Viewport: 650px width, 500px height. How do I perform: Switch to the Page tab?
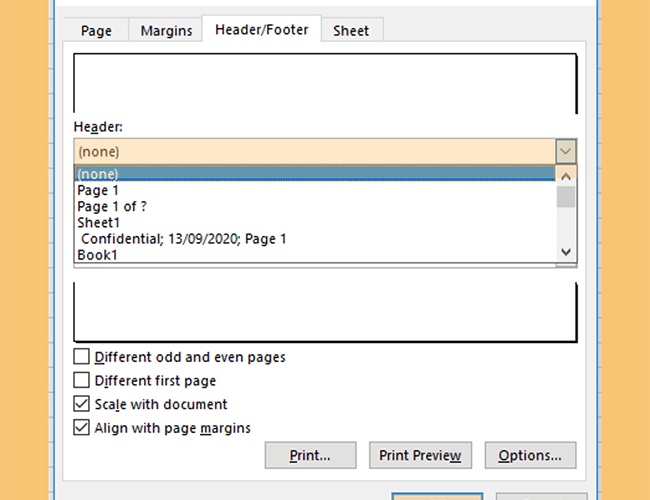[x=96, y=30]
